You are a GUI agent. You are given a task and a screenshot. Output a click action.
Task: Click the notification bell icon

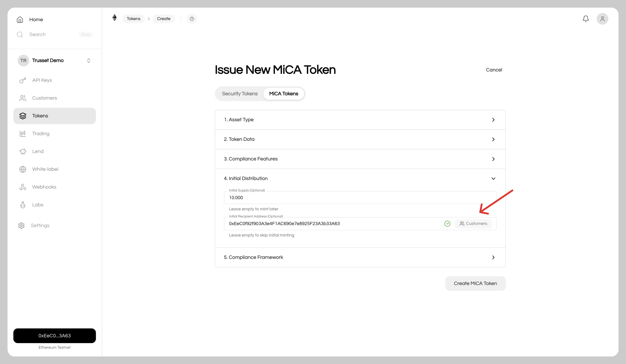pos(586,19)
